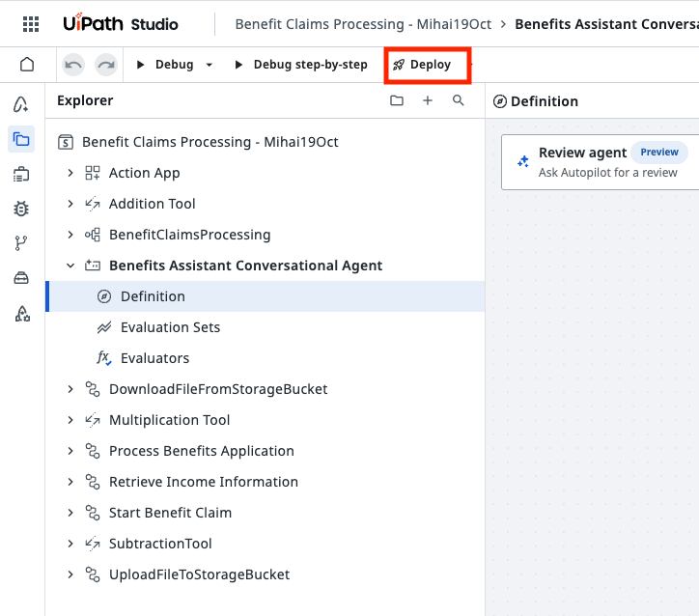Select the Explorer sidebar icon
The image size is (699, 616).
point(21,139)
